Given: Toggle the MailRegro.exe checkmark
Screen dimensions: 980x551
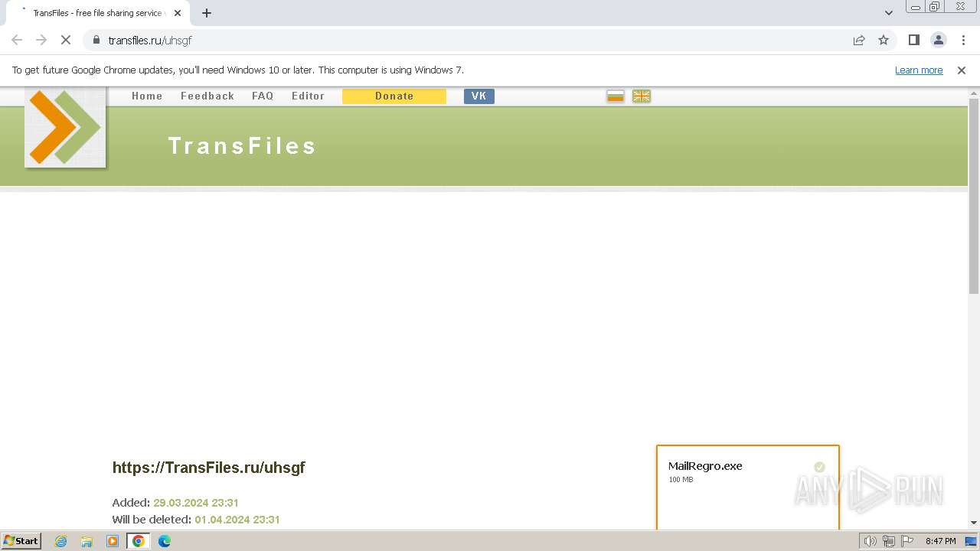Looking at the screenshot, I should 819,467.
